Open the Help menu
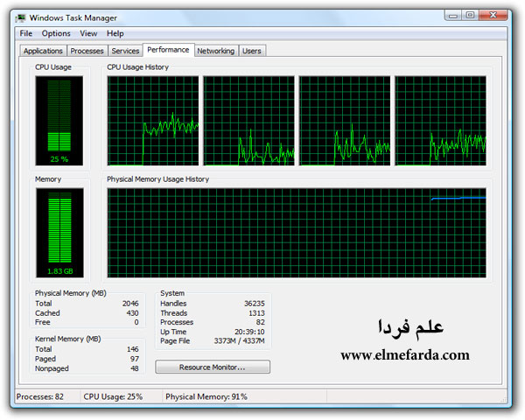 click(115, 33)
